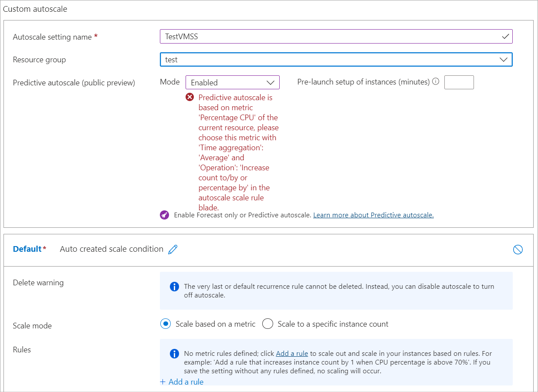Screen dimensions: 538x392
Task: Click the pencil edit icon beside scale condition
Action: pos(173,250)
